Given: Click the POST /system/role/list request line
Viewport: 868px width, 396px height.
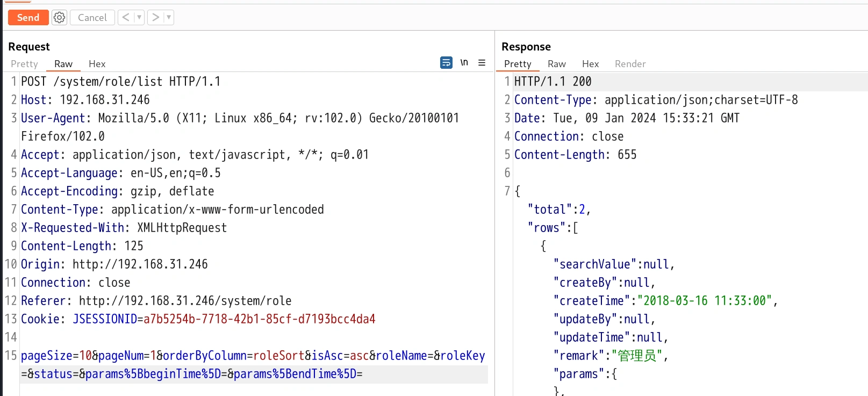Looking at the screenshot, I should coord(120,82).
